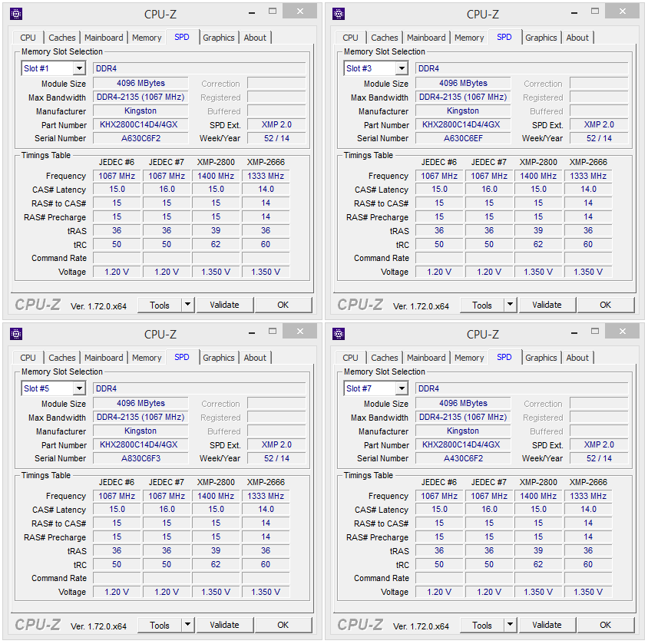648x644 pixels.
Task: Select serial number A630C6F2
Action: (141, 138)
